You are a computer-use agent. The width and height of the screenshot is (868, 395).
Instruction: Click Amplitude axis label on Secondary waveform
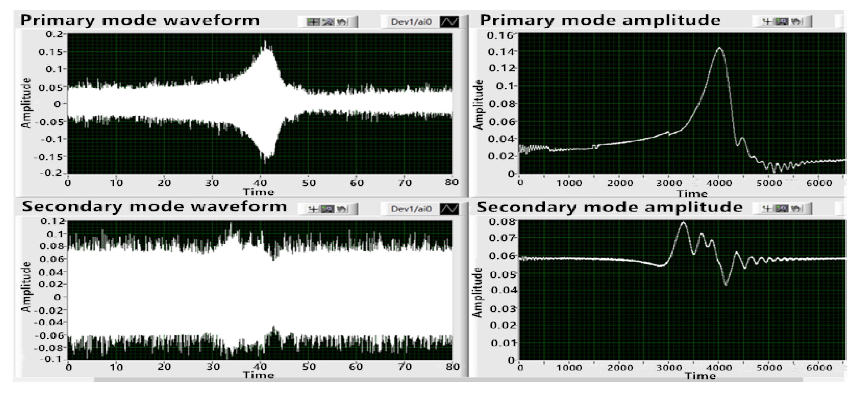26,287
